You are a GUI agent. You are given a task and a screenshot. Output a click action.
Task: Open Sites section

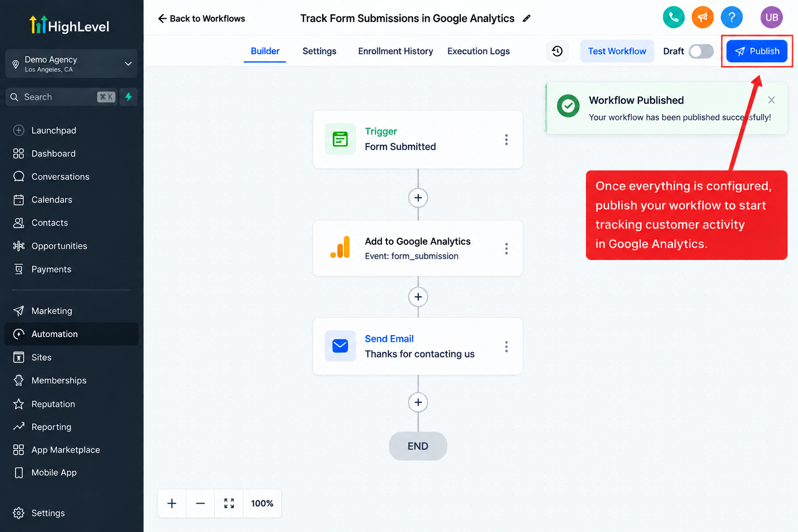(71, 357)
